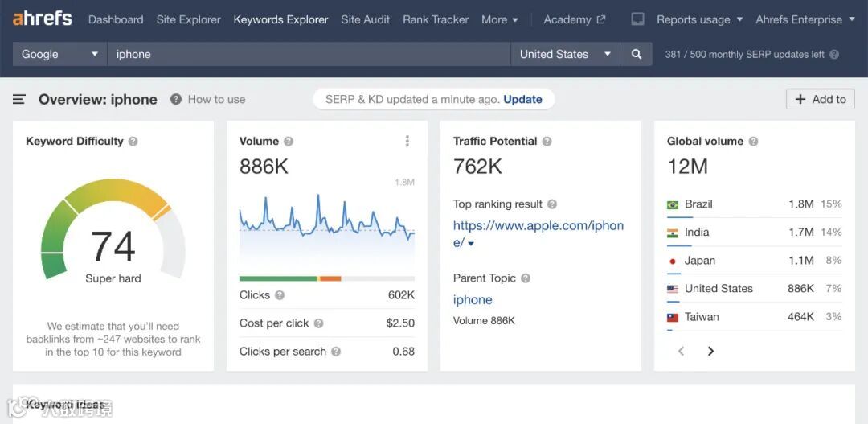This screenshot has height=424, width=868.
Task: Click the 762K traffic potential value
Action: pyautogui.click(x=477, y=167)
